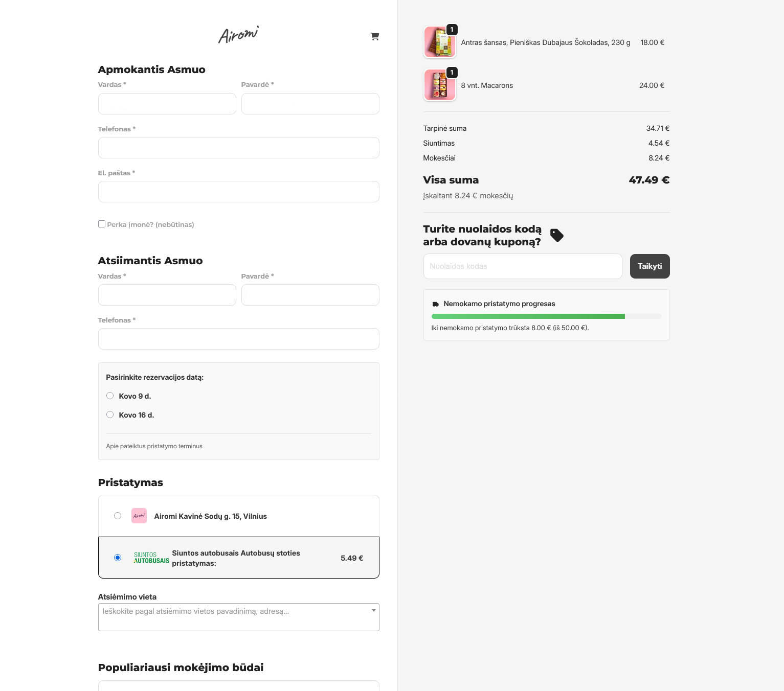
Task: Click the payer's Vardas field
Action: click(167, 104)
